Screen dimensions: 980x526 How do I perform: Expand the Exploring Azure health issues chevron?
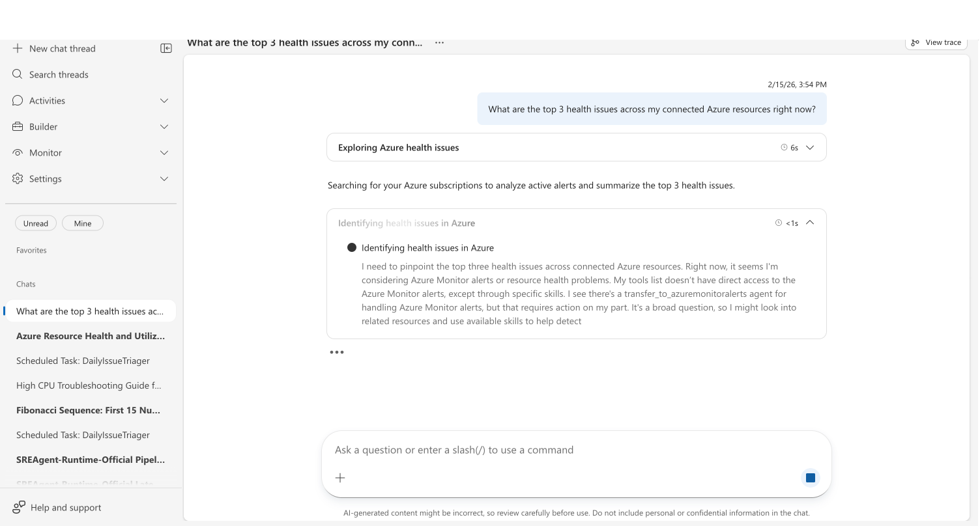pos(810,147)
